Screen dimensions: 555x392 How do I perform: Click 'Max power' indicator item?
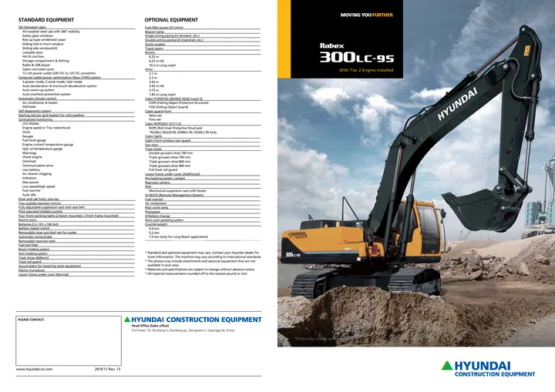[31, 183]
